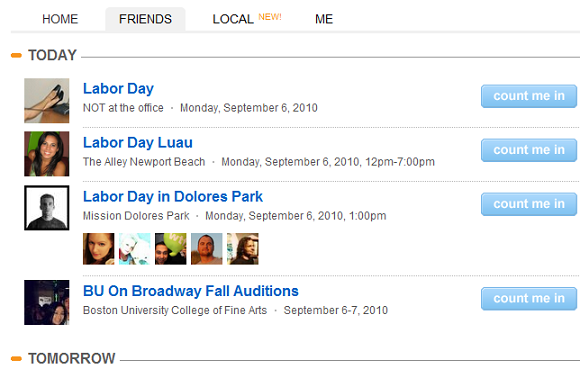
Task: Open Labor Day in Dolores Park event
Action: [173, 197]
